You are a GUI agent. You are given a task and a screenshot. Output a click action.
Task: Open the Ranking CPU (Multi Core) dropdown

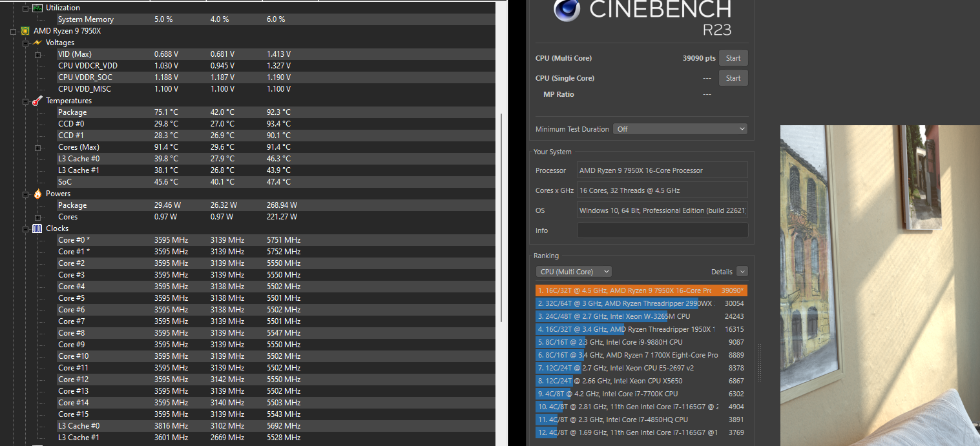pos(573,271)
